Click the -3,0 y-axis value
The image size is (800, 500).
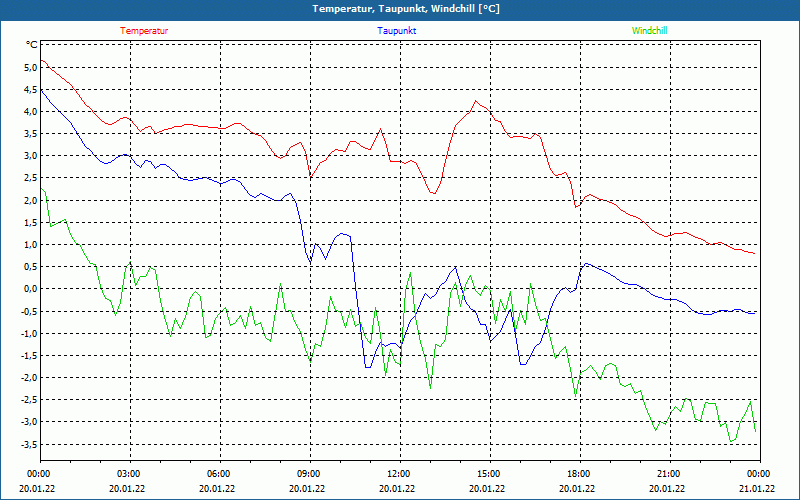[29, 421]
